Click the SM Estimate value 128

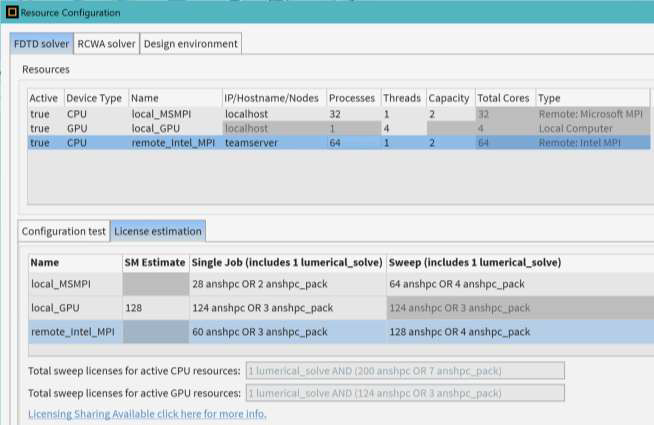point(156,308)
